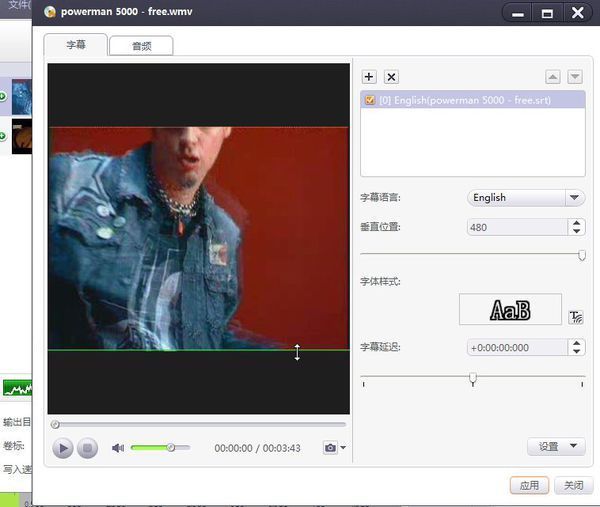Select the dark video thumbnail in background window
The width and height of the screenshot is (600, 507).
tap(22, 137)
